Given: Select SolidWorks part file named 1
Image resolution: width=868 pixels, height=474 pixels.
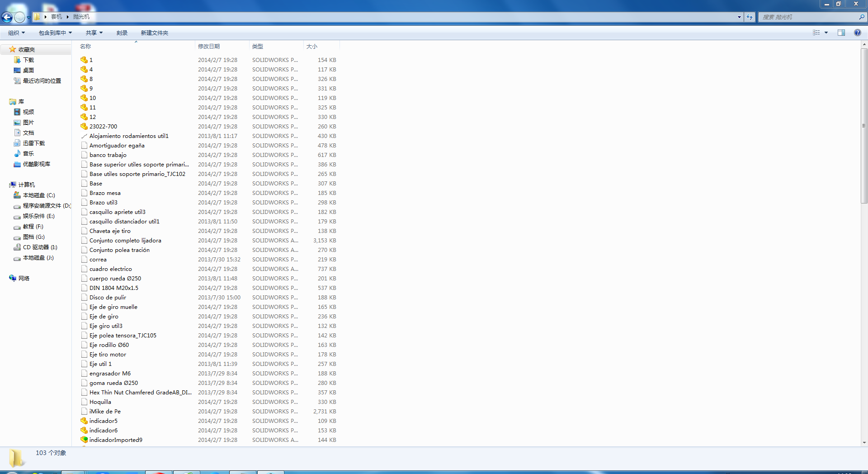Looking at the screenshot, I should 91,60.
